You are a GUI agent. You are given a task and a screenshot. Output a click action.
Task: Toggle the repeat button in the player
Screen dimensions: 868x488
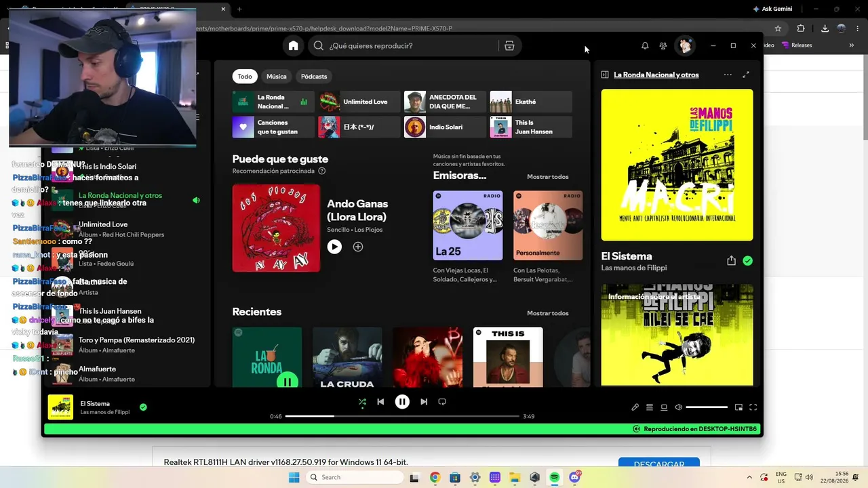click(442, 402)
